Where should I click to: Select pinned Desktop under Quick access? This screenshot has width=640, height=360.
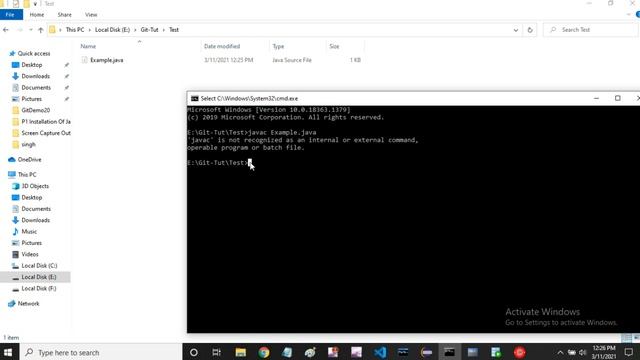[x=32, y=65]
